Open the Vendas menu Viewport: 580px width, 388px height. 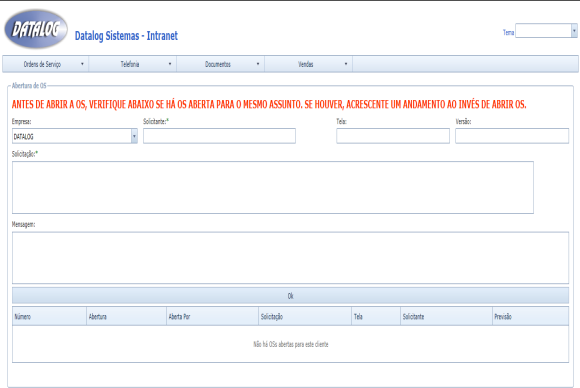click(x=308, y=64)
